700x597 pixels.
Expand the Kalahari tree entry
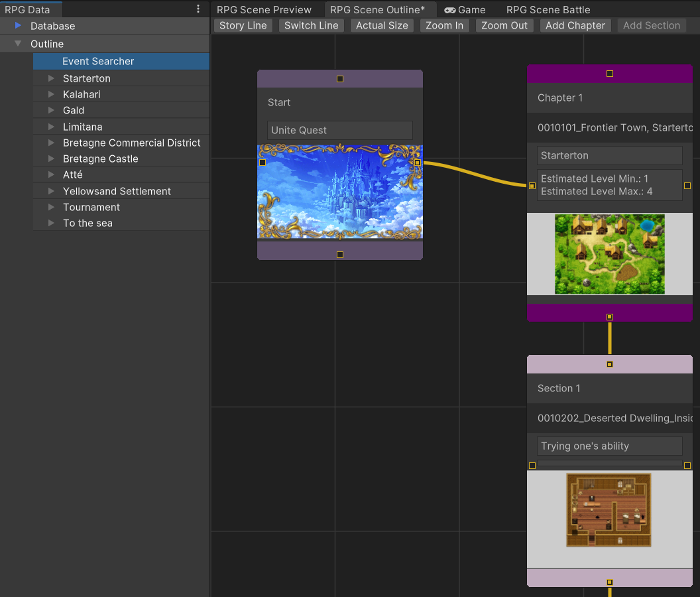tap(51, 94)
